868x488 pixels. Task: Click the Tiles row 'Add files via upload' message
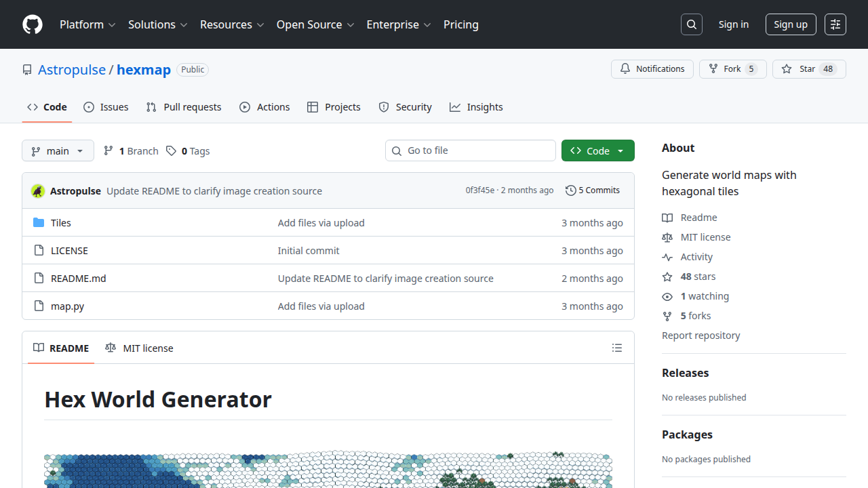pyautogui.click(x=321, y=223)
